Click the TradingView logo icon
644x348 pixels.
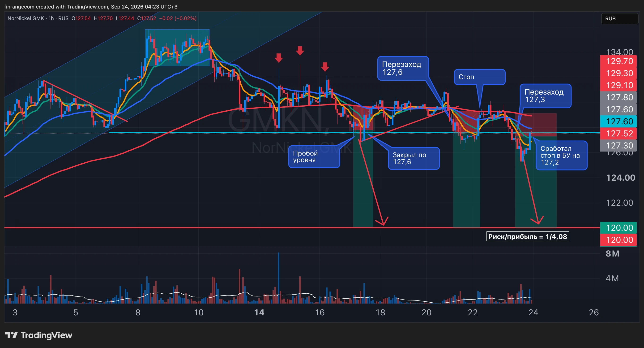11,335
